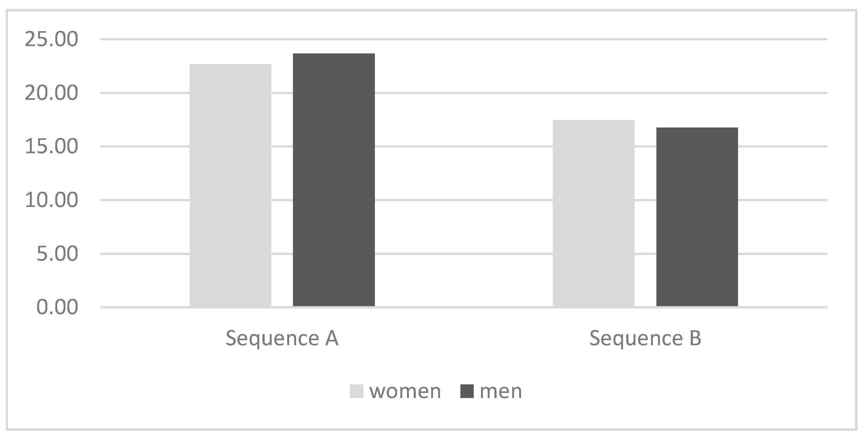Click the 25.00 y-axis value label
868x440 pixels.
click(51, 39)
